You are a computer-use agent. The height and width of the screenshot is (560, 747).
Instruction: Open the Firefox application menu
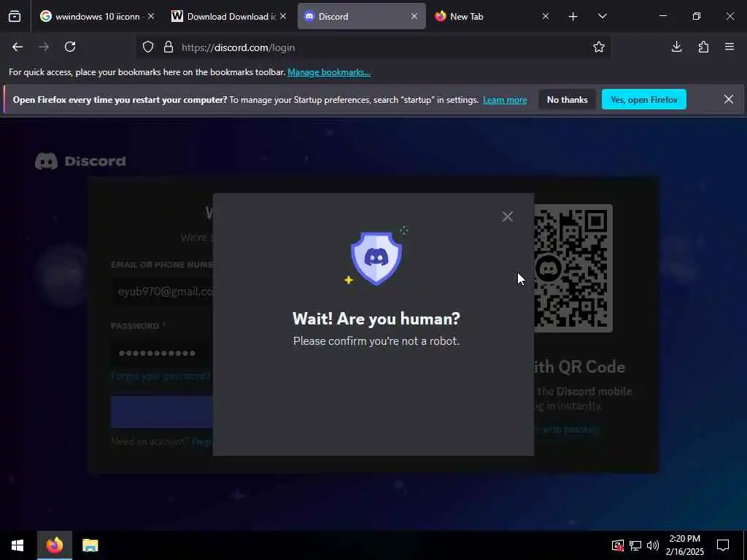[729, 47]
